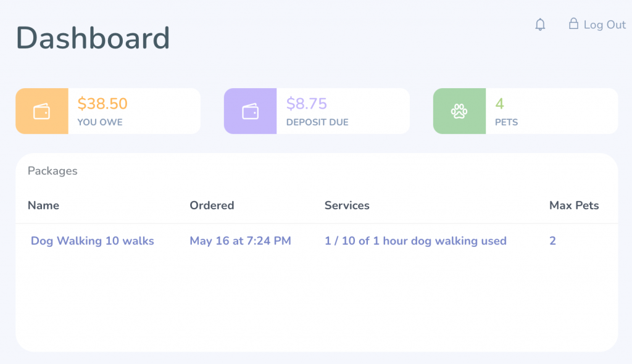The image size is (632, 364).
Task: Log Out of the dashboard
Action: pos(605,25)
